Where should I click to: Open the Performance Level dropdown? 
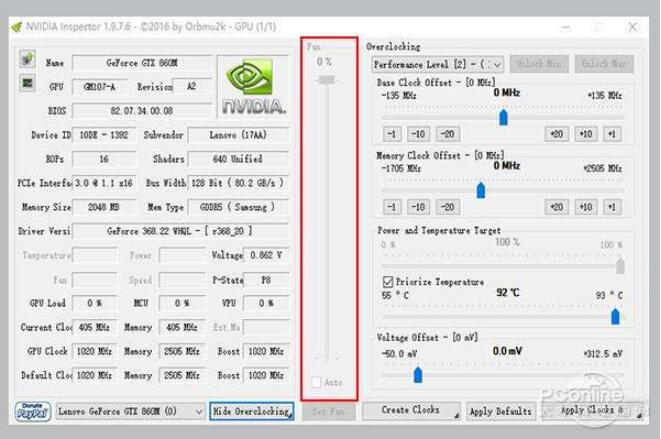tap(431, 64)
